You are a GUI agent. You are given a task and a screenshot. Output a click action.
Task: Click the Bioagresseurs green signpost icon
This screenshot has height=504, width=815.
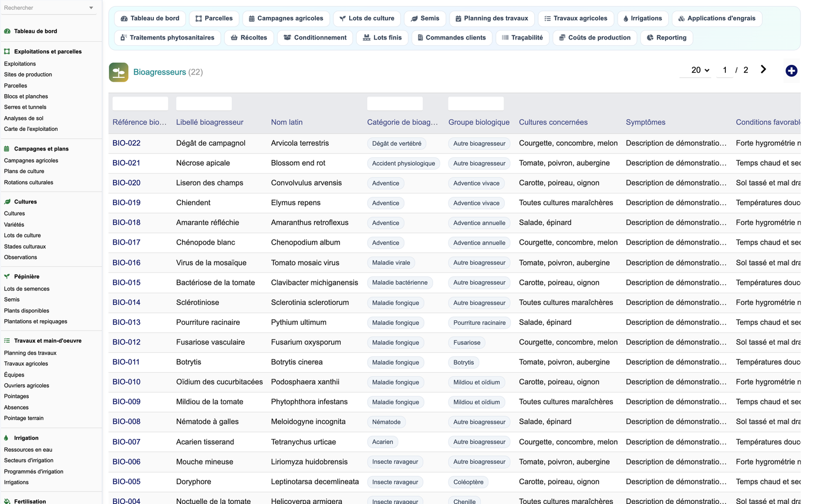(118, 72)
